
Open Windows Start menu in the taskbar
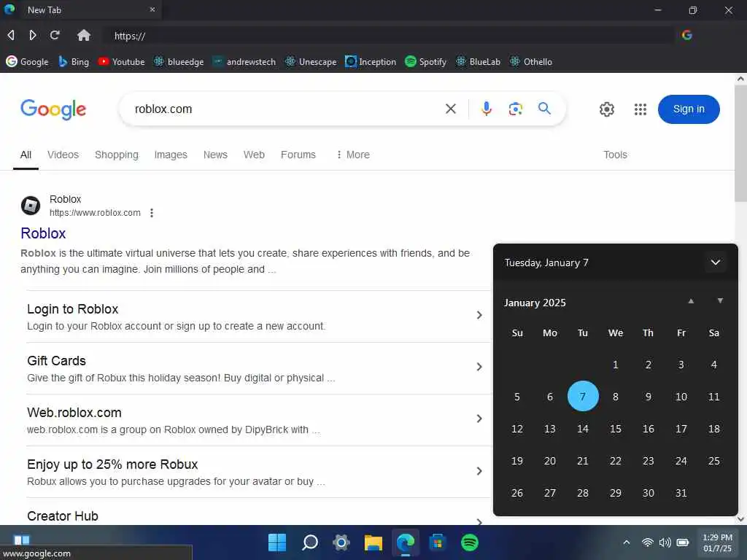pyautogui.click(x=277, y=542)
